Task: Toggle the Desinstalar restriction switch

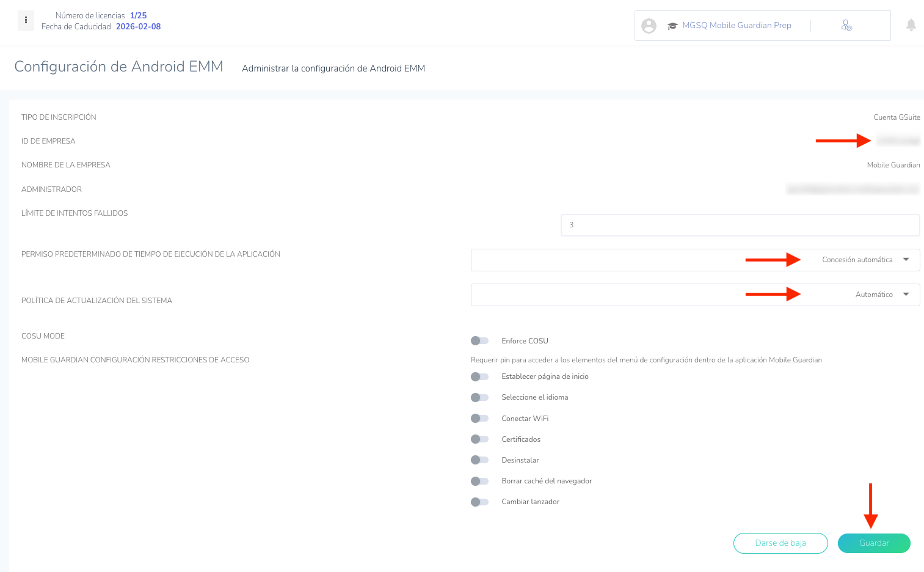Action: (480, 460)
